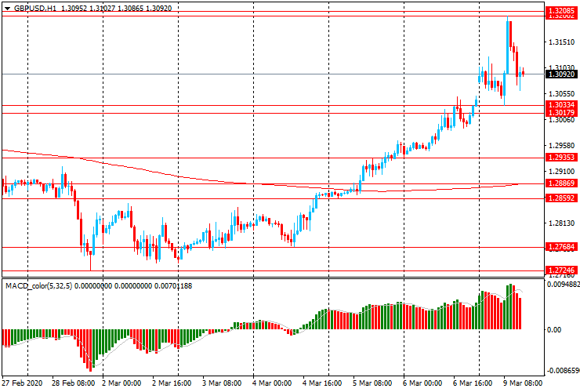
Task: Select the current price label 1.30920
Action: (x=562, y=74)
